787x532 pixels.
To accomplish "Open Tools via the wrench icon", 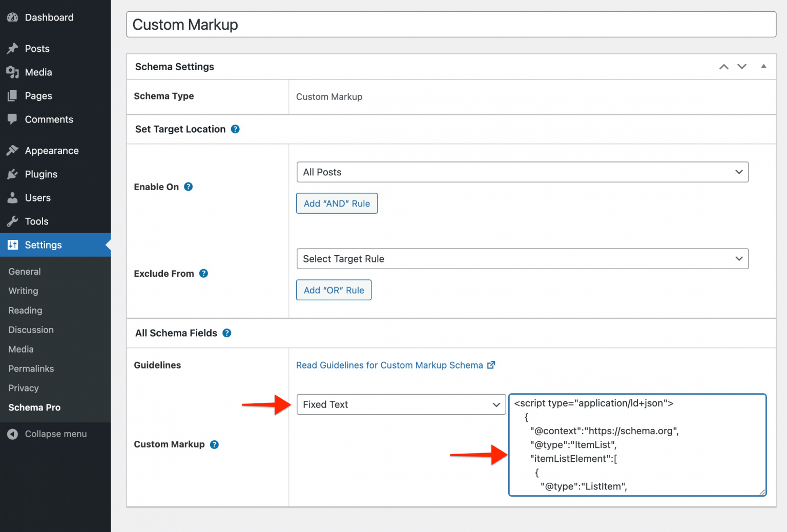I will [x=13, y=221].
